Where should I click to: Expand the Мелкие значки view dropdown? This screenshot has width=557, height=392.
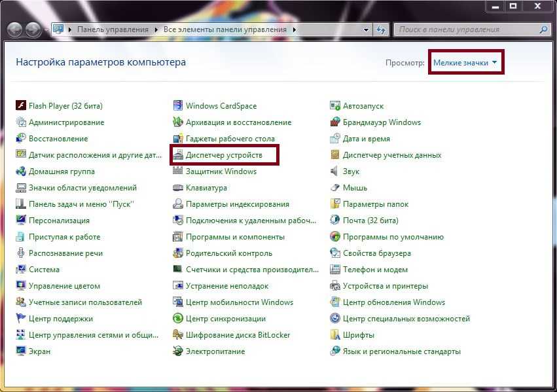pos(465,63)
